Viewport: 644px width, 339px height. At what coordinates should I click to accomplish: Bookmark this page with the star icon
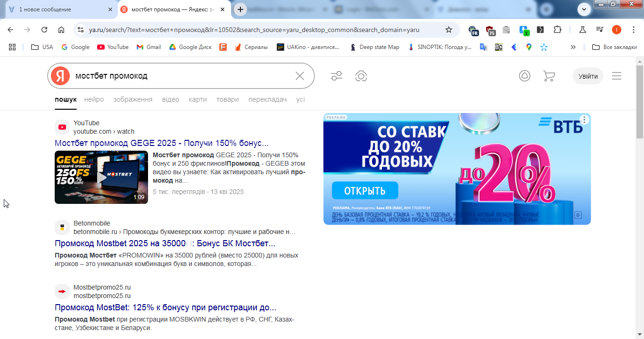pos(449,30)
